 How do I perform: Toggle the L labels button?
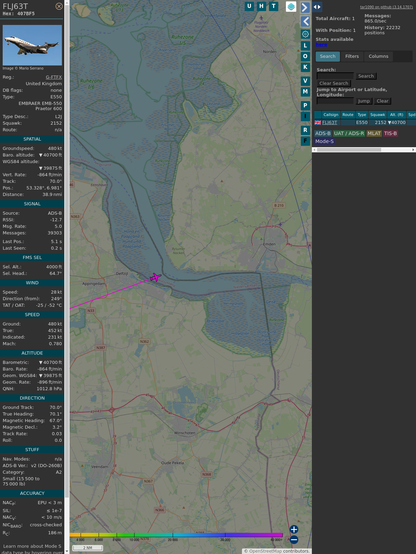pos(305,46)
